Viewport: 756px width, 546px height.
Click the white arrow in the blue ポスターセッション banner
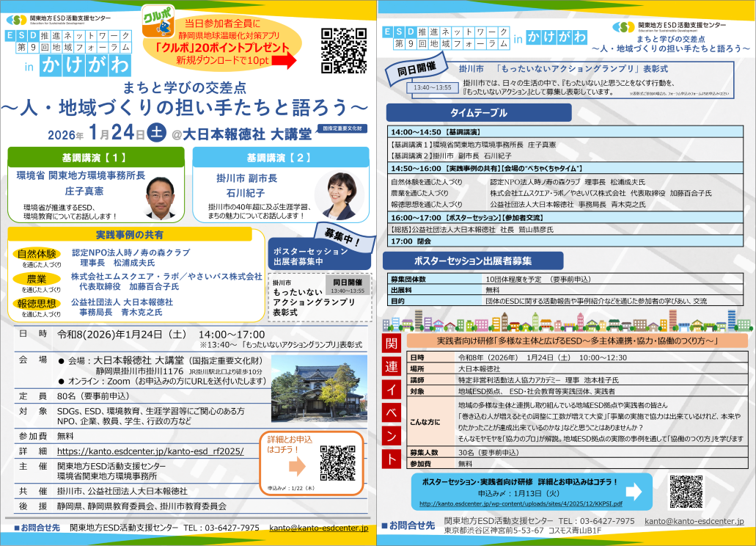pyautogui.click(x=634, y=490)
